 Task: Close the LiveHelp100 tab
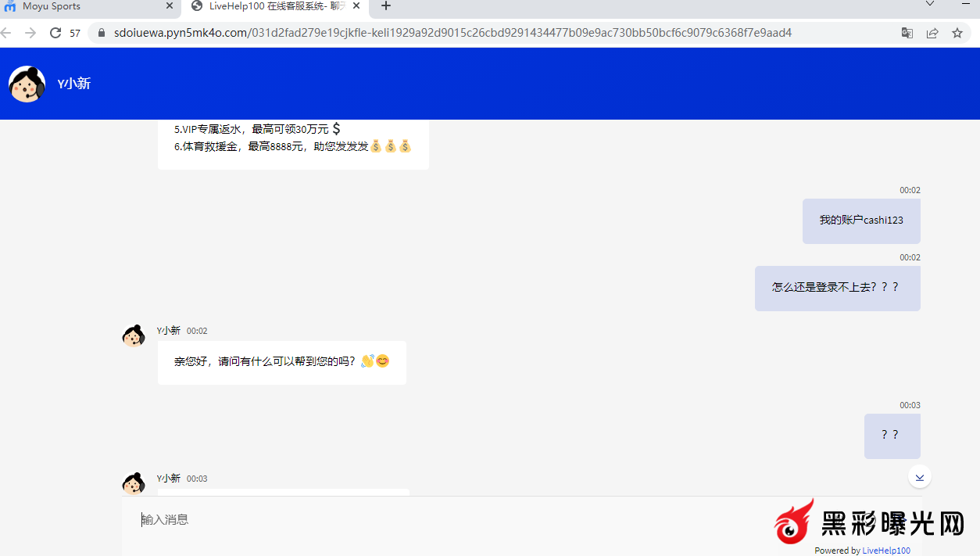pos(356,6)
